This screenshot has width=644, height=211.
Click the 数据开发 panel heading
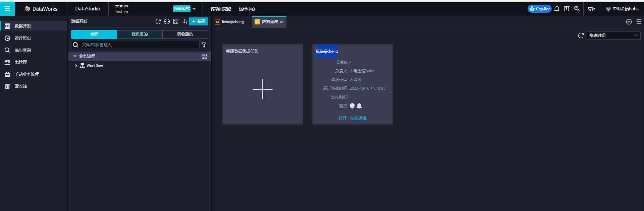pos(79,21)
